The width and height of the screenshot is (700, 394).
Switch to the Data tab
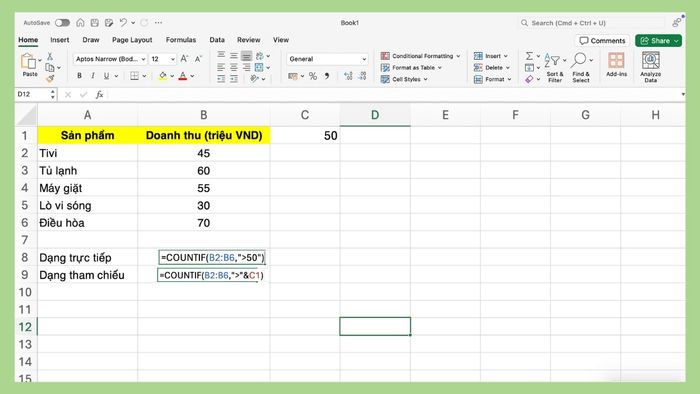217,40
